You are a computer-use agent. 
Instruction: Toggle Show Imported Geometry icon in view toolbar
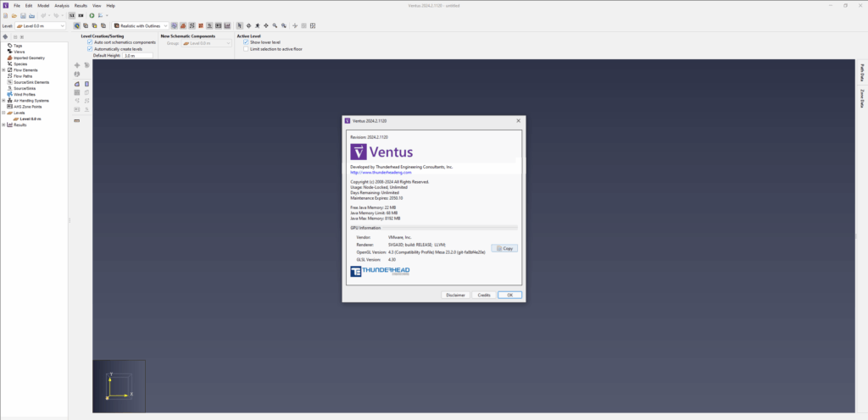click(x=183, y=25)
